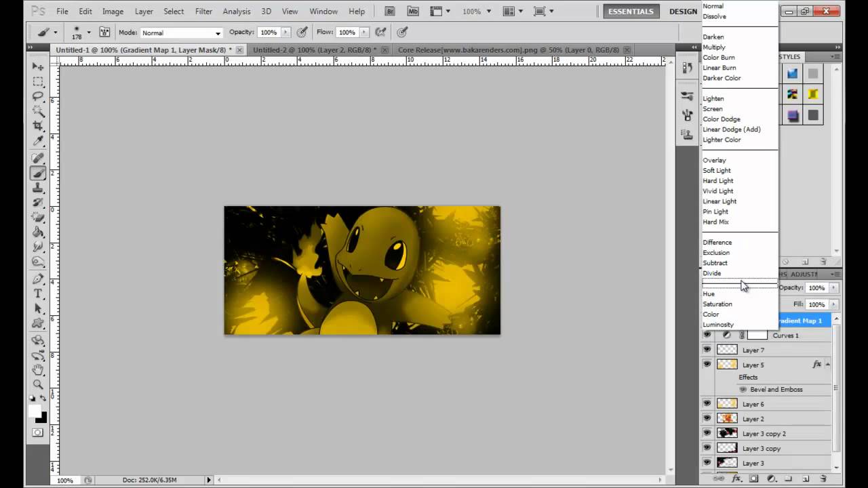Select the Blur tool

click(x=38, y=247)
